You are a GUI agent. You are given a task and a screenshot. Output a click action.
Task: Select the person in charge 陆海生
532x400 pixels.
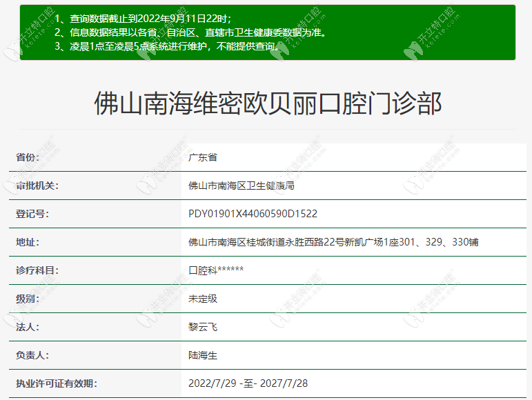203,355
